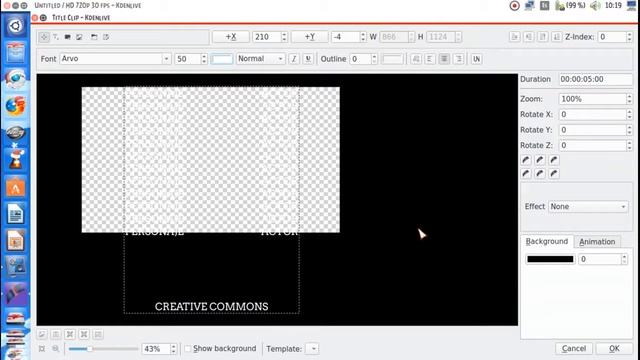Image resolution: width=640 pixels, height=360 pixels.
Task: Activate the selection tool in Title Clip toolbar
Action: click(x=44, y=37)
